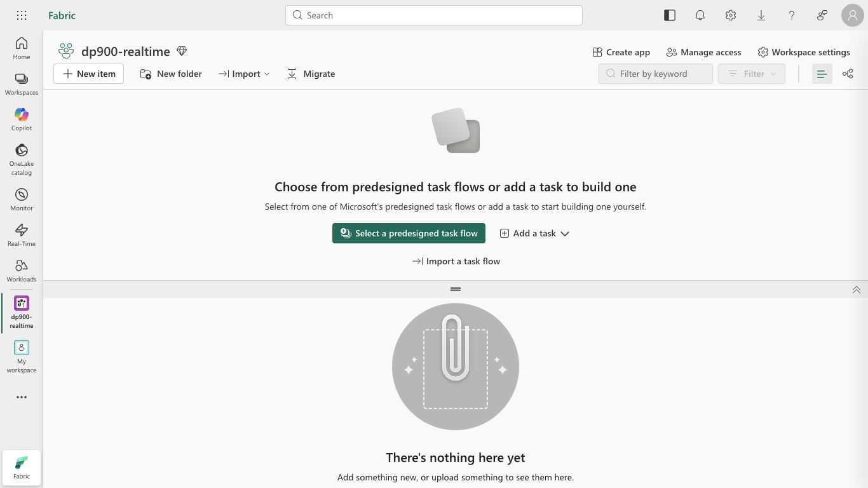Switch to list view

822,74
